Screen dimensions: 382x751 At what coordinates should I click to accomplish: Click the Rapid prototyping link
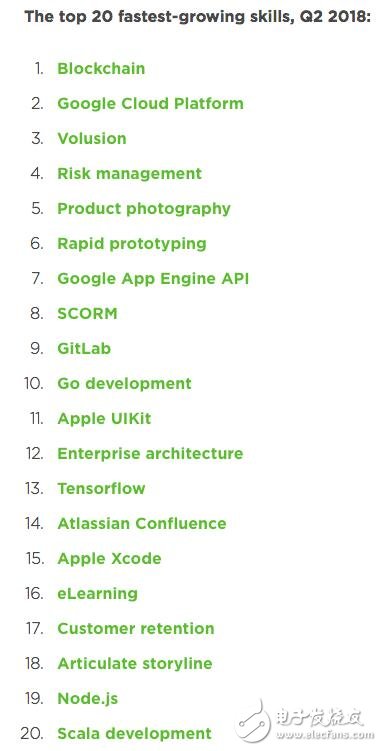[132, 244]
